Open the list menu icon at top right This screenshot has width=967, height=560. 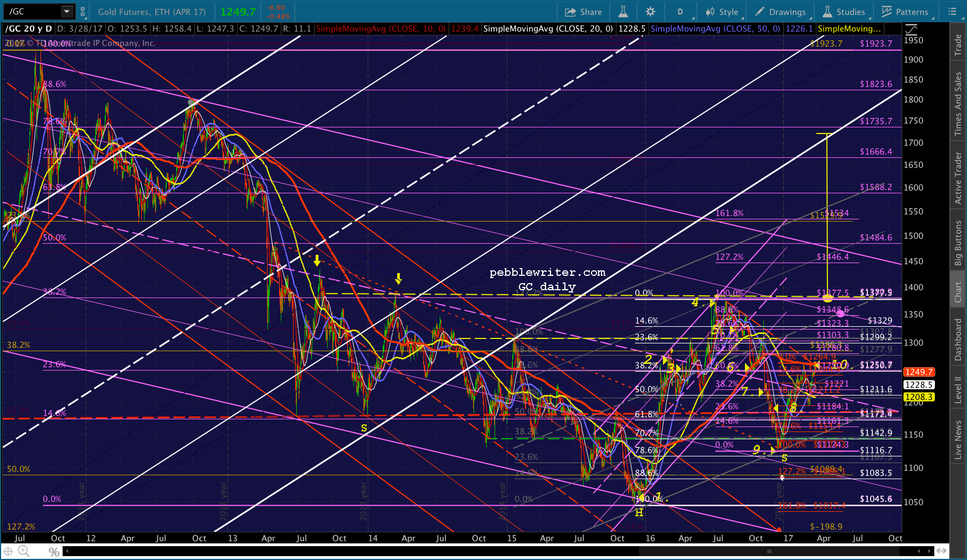coord(953,12)
